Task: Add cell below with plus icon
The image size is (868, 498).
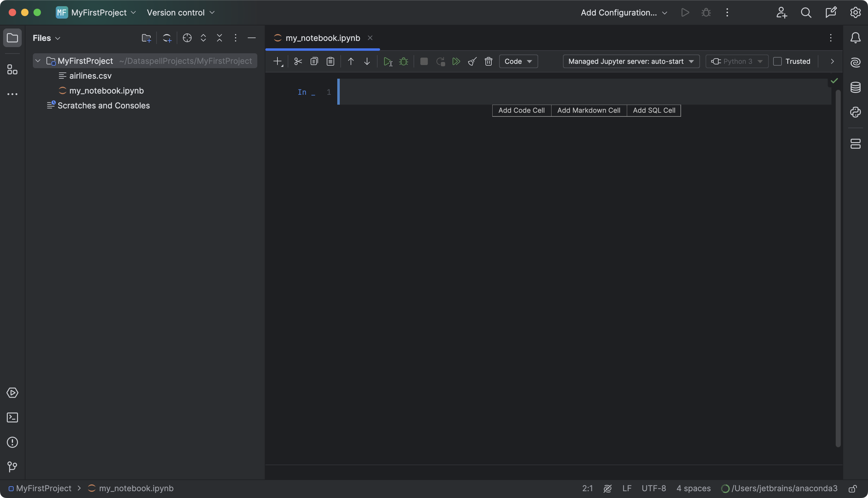Action: point(278,61)
